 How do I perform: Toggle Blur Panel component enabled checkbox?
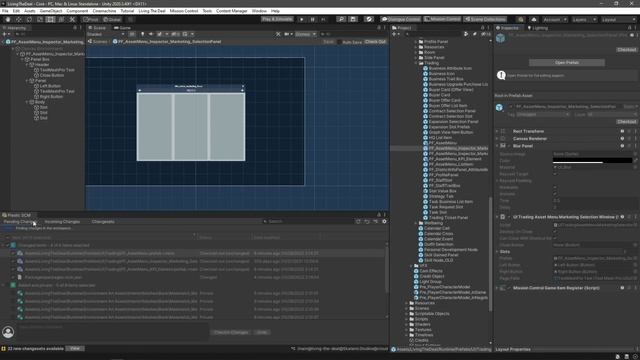pyautogui.click(x=509, y=146)
